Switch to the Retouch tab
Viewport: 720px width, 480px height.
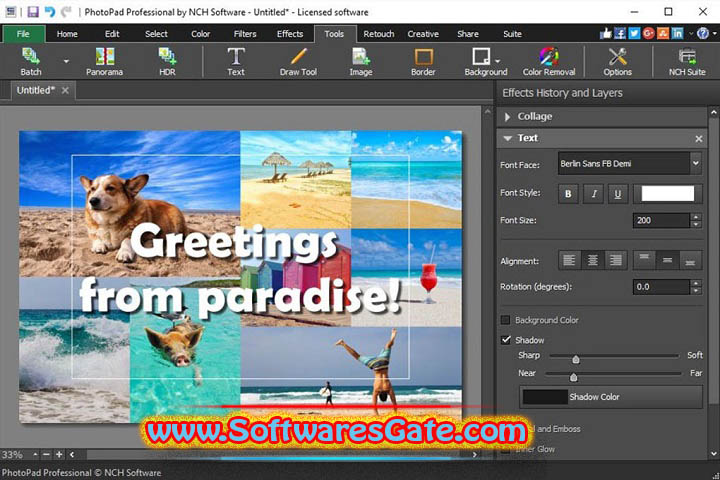[x=379, y=34]
